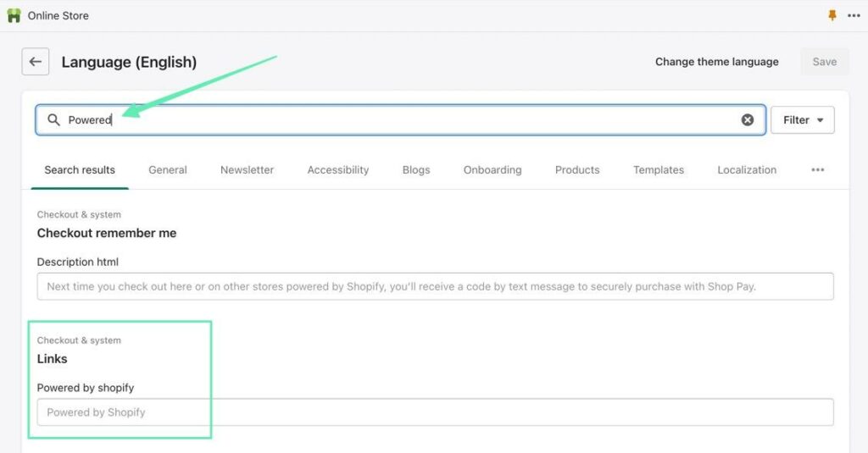Open the Templates tab

click(x=659, y=170)
